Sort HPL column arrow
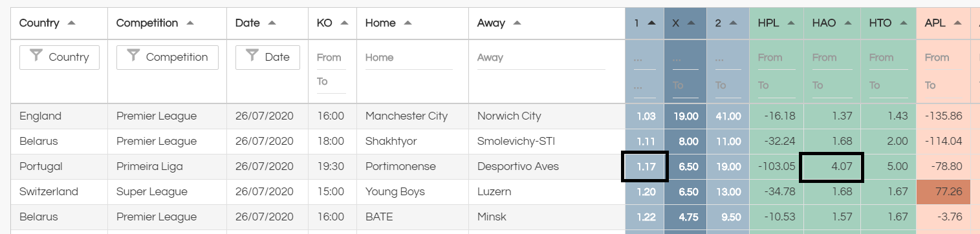 [x=792, y=23]
